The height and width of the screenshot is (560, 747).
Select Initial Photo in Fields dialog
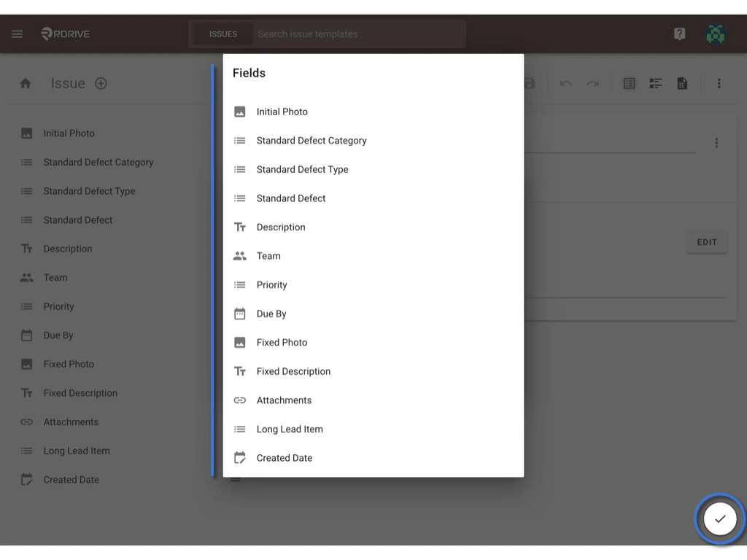[x=373, y=112]
